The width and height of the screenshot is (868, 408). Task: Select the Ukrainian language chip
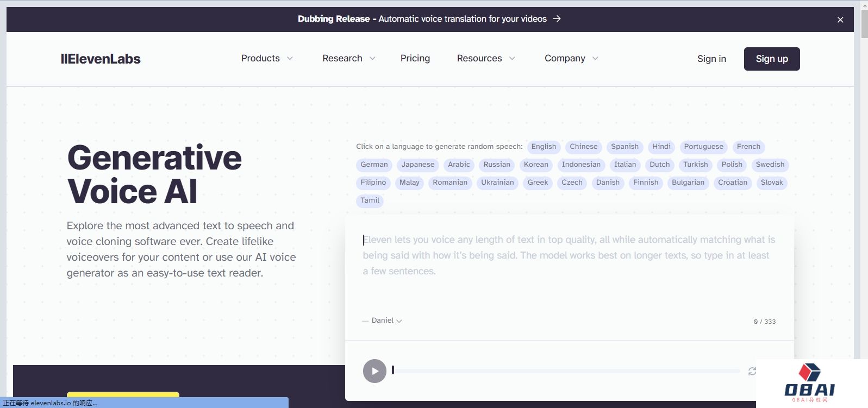click(x=497, y=183)
